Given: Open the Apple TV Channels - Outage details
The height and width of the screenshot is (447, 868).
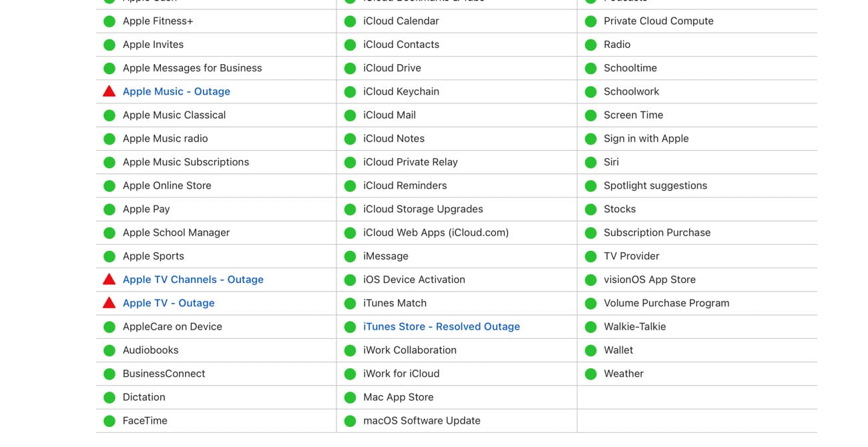Looking at the screenshot, I should [193, 280].
